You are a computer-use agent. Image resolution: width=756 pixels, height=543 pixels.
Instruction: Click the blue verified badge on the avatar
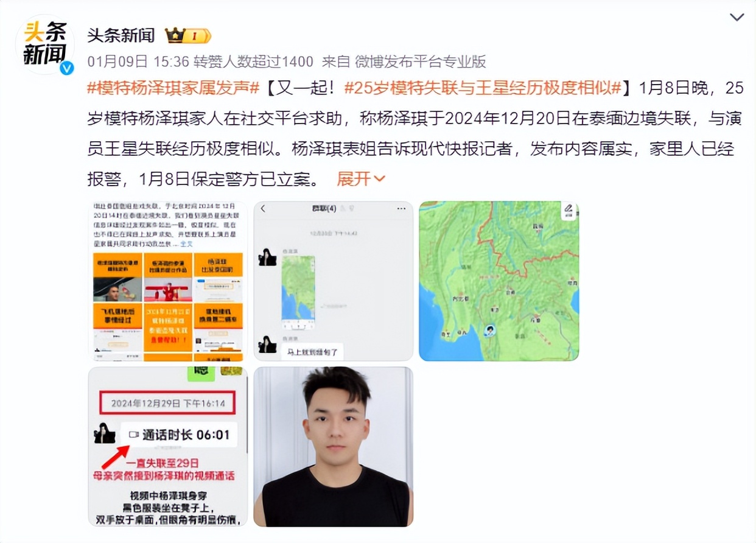(x=66, y=68)
